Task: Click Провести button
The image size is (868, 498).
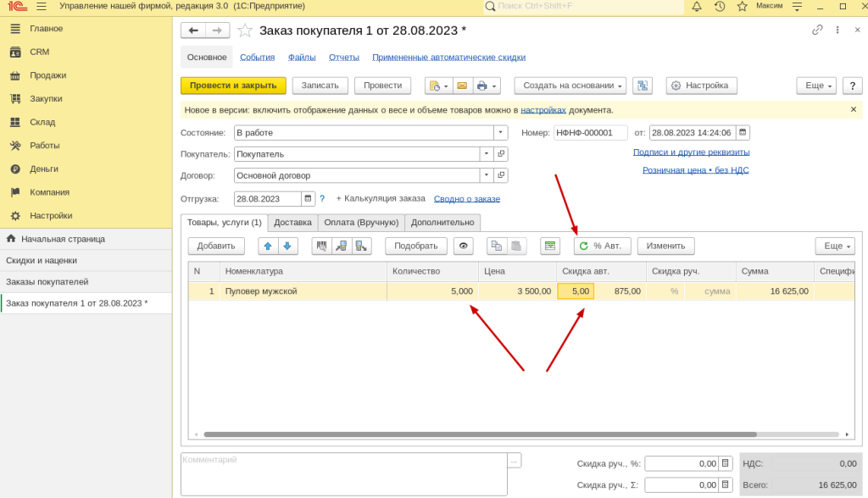Action: click(x=382, y=86)
